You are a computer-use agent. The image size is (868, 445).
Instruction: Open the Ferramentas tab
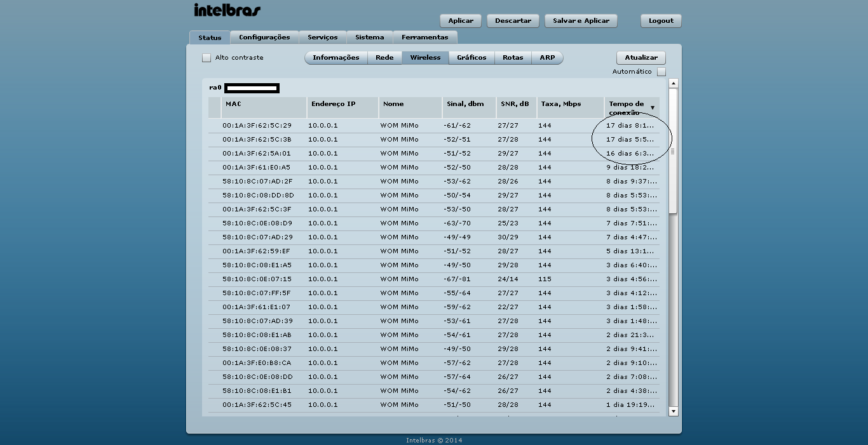(425, 37)
